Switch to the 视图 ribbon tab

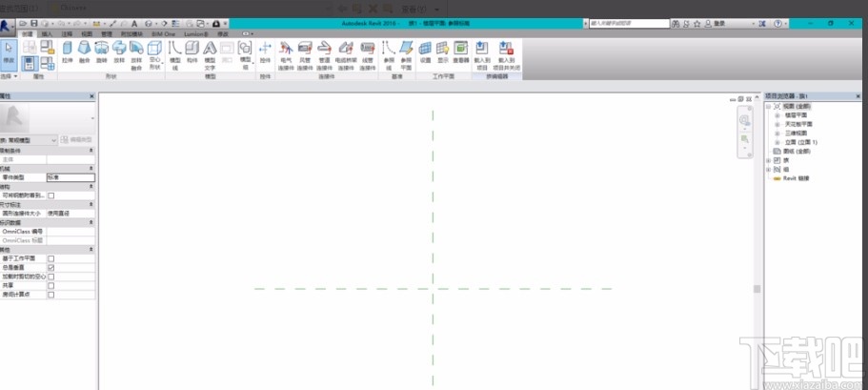(87, 33)
